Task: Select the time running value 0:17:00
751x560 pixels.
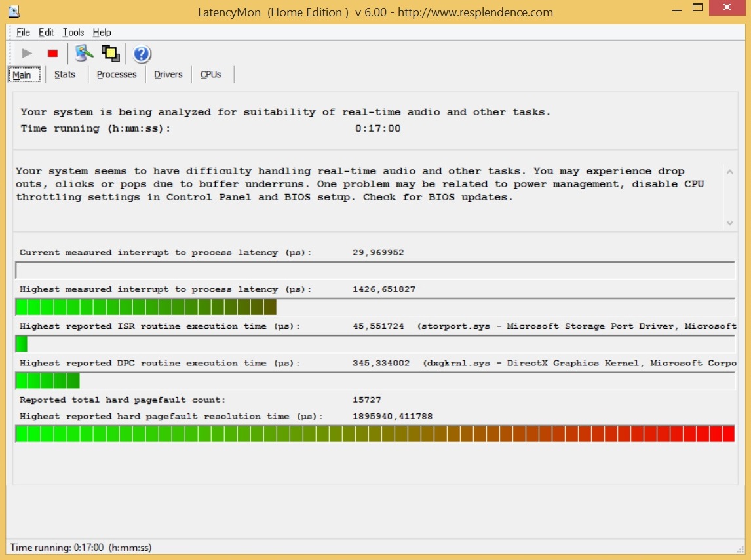Action: tap(377, 128)
